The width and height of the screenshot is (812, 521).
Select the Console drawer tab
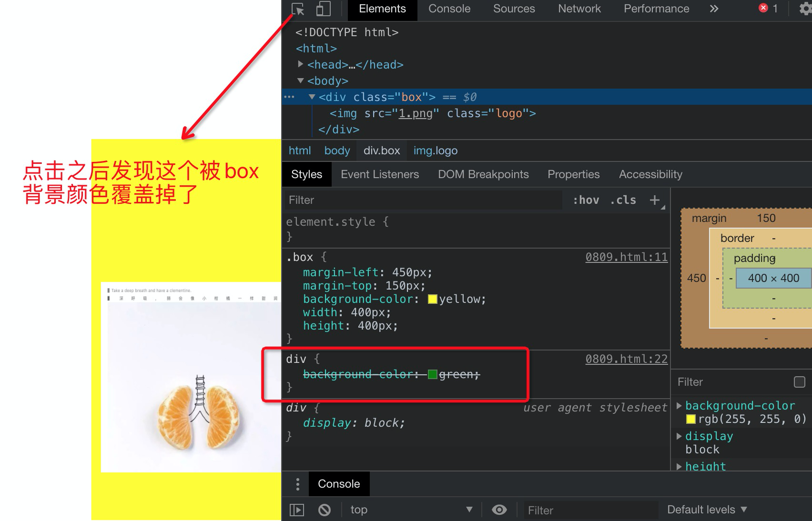[x=339, y=484]
